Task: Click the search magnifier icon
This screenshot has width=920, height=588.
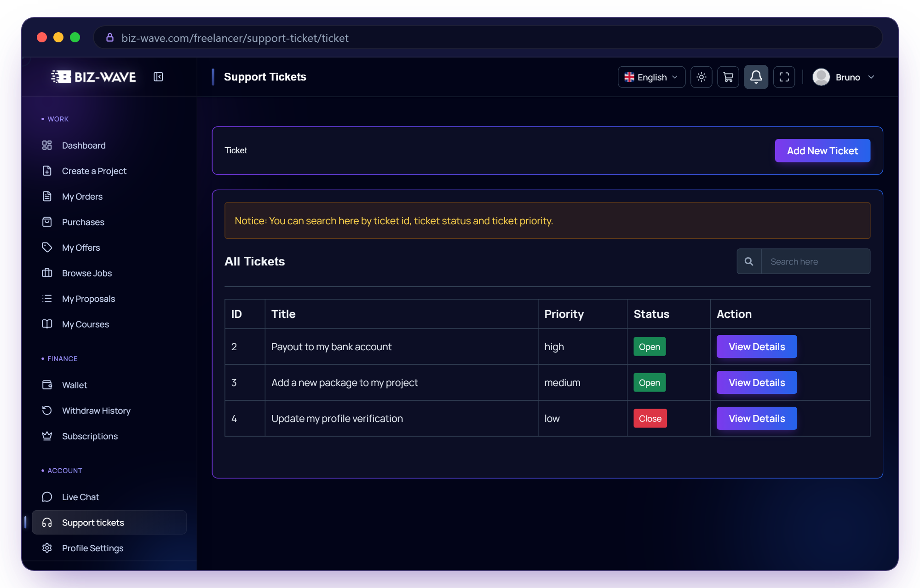Action: pos(749,261)
